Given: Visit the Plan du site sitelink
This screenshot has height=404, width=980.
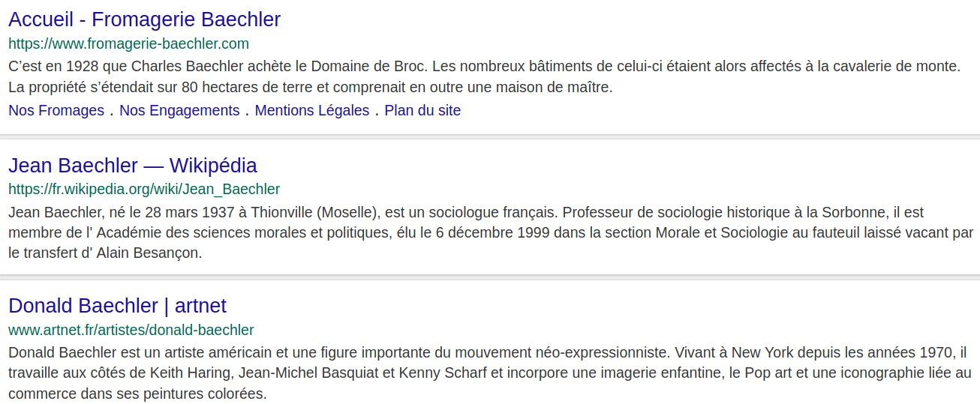Looking at the screenshot, I should [422, 111].
